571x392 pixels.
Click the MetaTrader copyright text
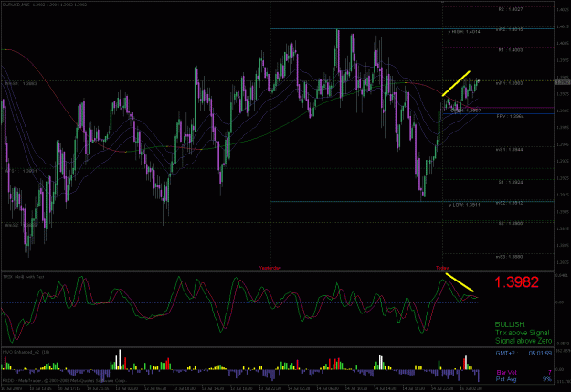tap(65, 380)
